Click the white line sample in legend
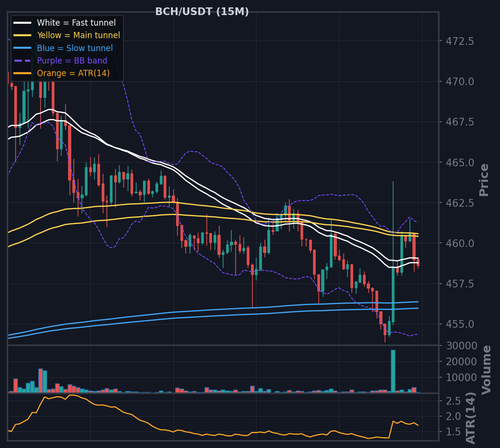 tap(22, 23)
